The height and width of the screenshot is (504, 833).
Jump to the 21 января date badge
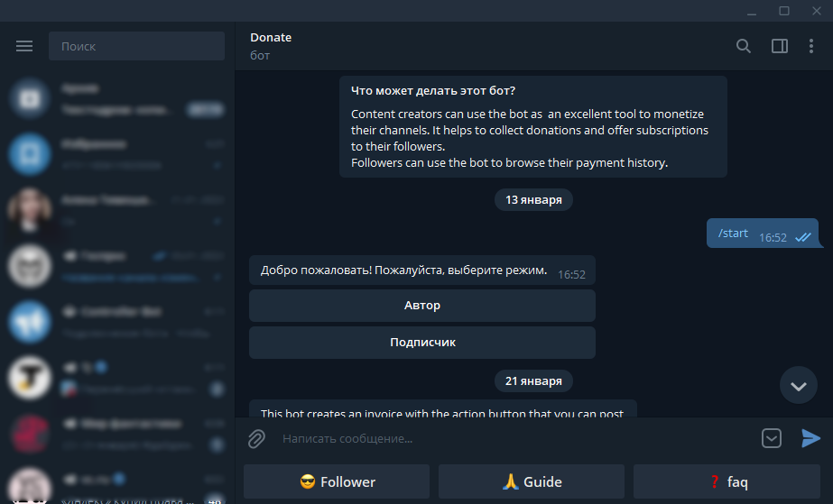pos(533,381)
